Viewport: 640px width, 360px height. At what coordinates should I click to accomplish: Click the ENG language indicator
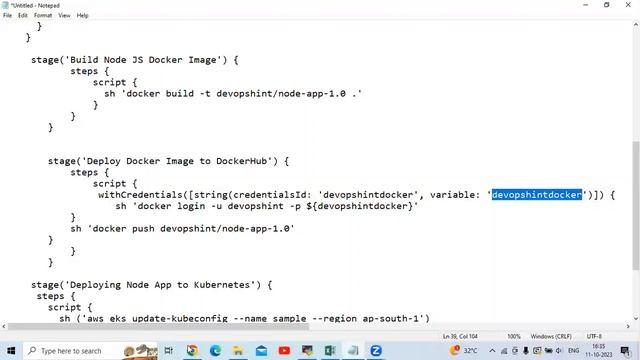(573, 351)
